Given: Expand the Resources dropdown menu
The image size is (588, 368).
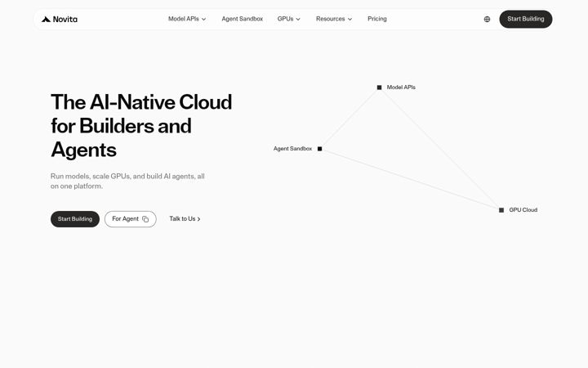Looking at the screenshot, I should [334, 19].
